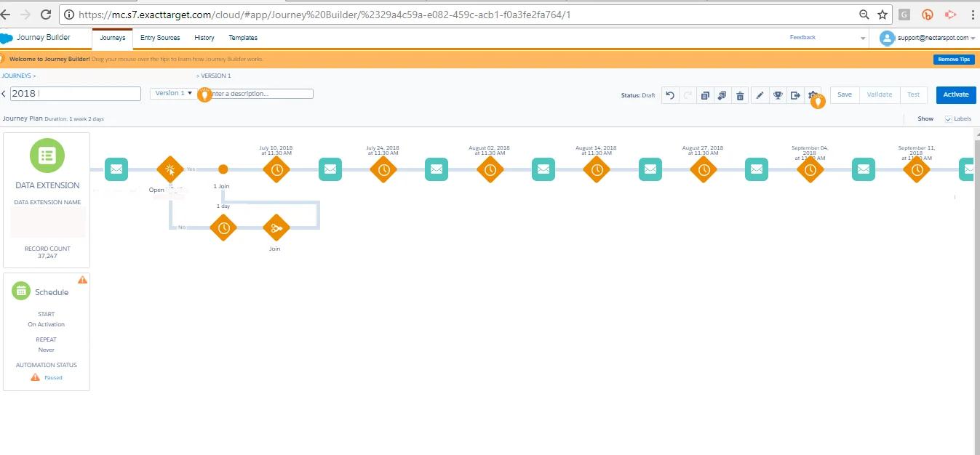The height and width of the screenshot is (455, 980).
Task: Toggle the Labels checkbox
Action: (948, 118)
